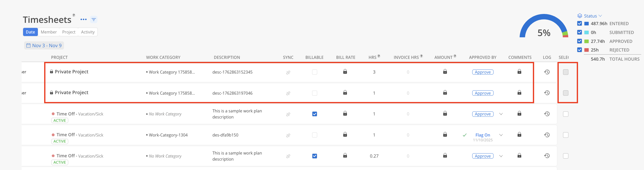Click the sync icon in the Work-Category-1304 row
644x170 pixels.
click(288, 135)
